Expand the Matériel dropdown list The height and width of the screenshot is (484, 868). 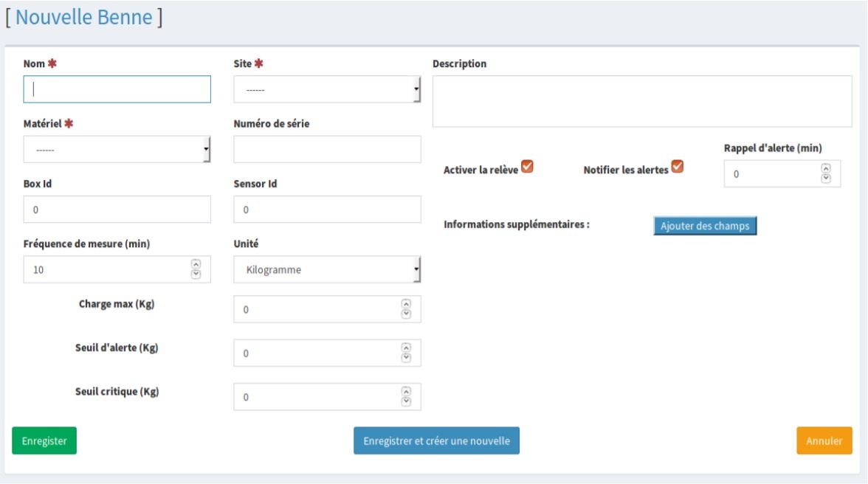pyautogui.click(x=117, y=149)
